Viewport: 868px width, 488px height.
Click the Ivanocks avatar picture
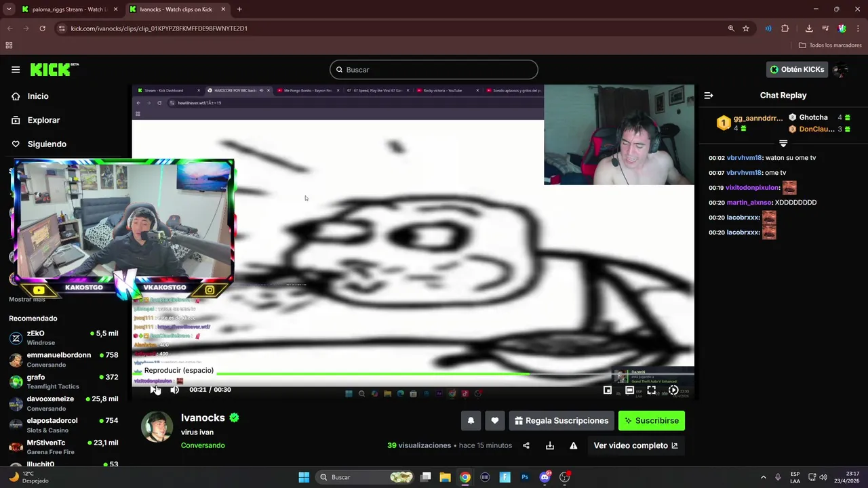coord(157,427)
